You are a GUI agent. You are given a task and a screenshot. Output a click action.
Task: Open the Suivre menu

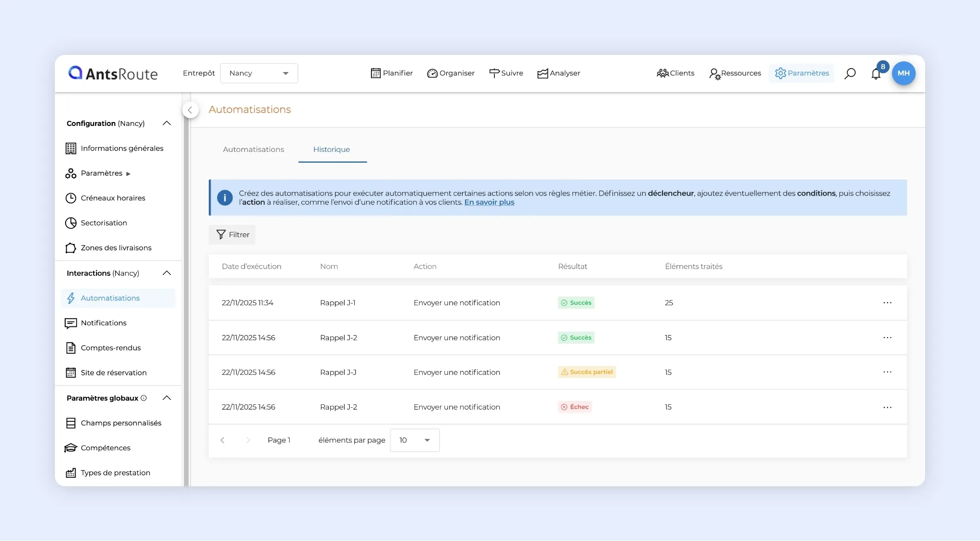(x=506, y=73)
